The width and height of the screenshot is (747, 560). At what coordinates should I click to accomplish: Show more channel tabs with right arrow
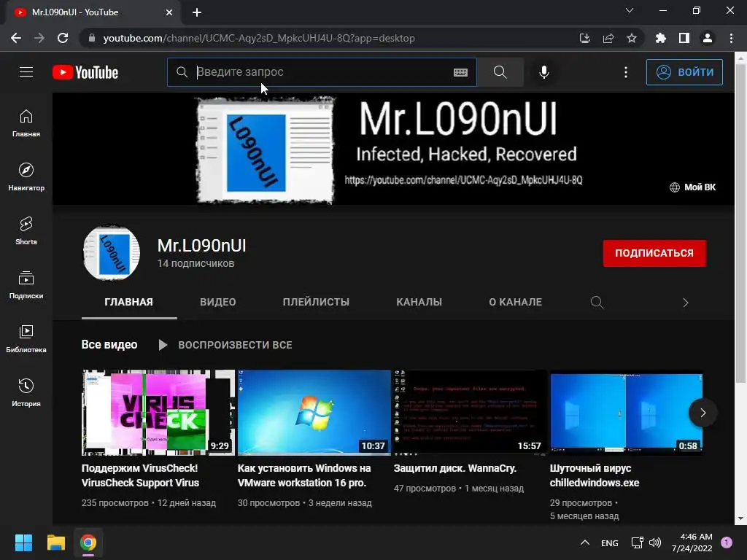[686, 303]
